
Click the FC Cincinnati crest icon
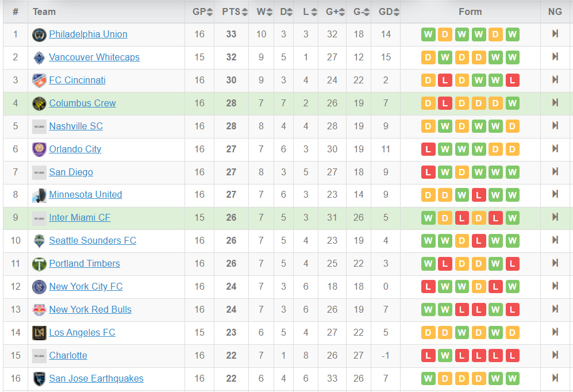coord(39,80)
